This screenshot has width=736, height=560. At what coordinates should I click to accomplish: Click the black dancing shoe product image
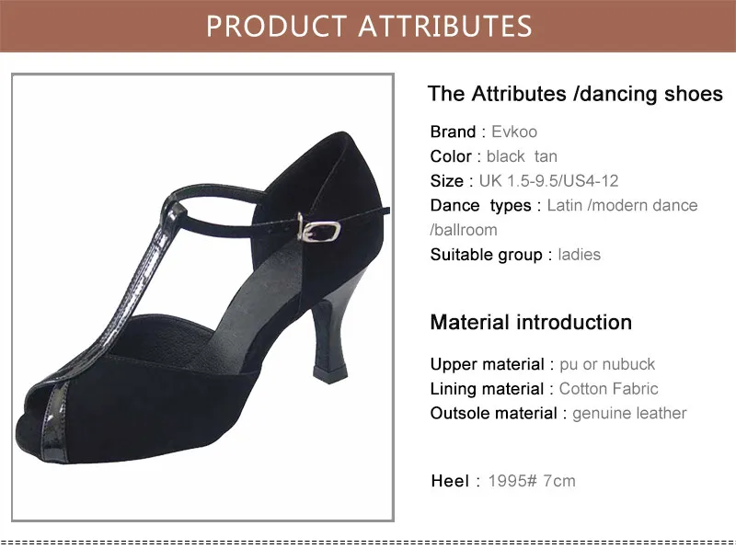tap(202, 297)
